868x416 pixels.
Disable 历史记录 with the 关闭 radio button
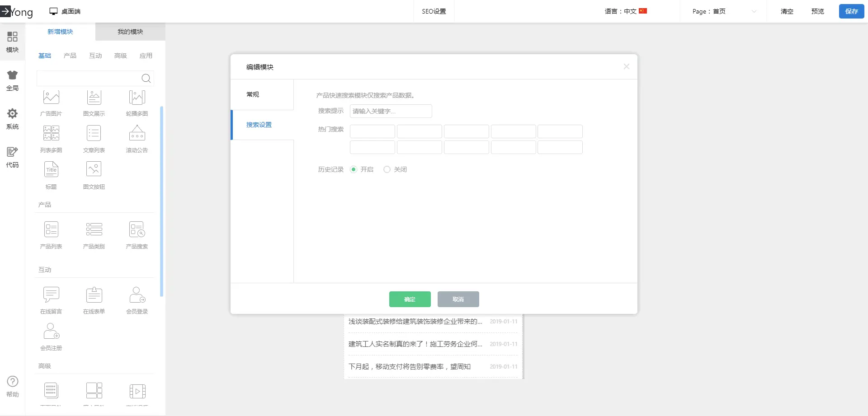point(387,169)
